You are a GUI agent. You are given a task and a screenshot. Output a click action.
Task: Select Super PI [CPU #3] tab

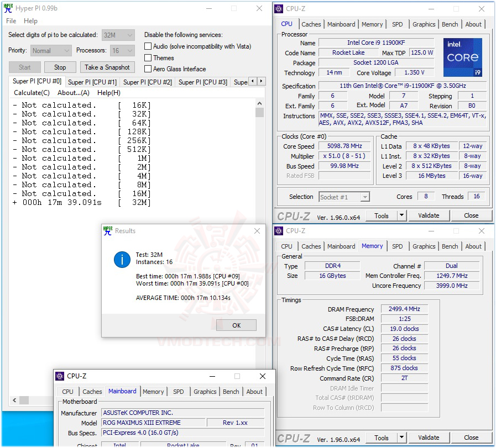tap(203, 82)
